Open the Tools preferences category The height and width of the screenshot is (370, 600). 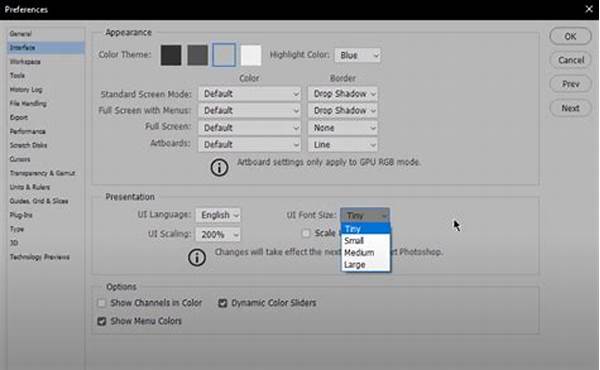coord(17,75)
